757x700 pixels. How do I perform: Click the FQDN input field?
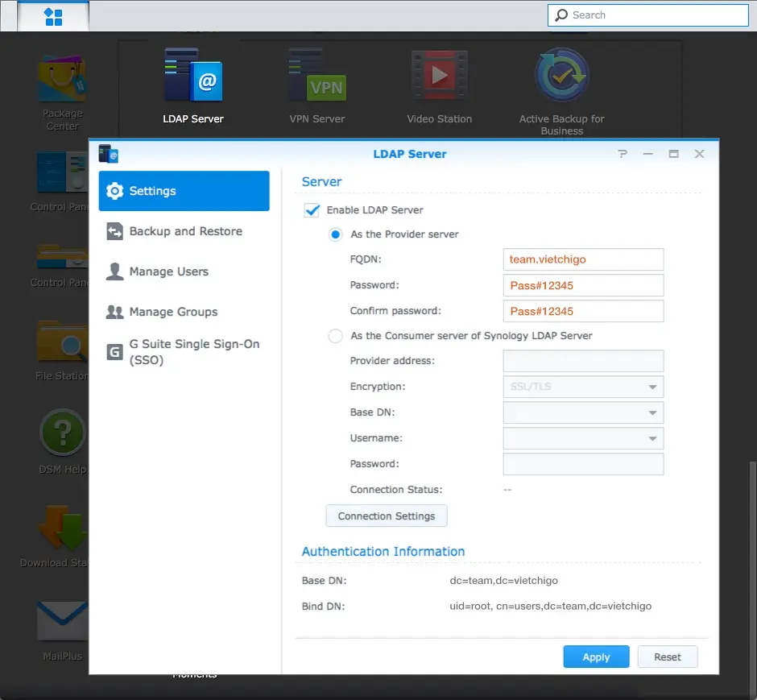[583, 259]
